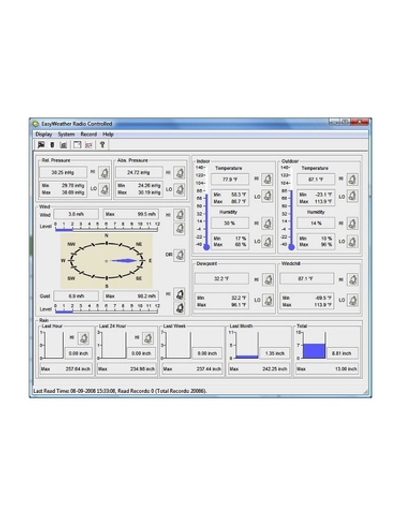Click Indoor Humidity HI alarm bell

267,223
